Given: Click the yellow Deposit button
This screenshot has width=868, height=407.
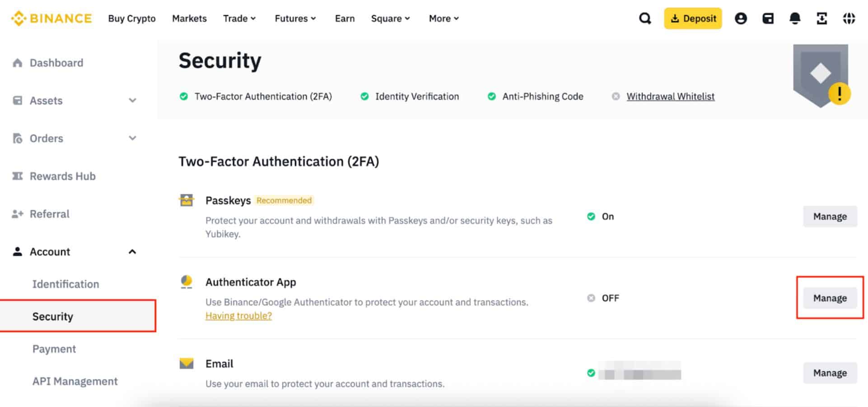Looking at the screenshot, I should [x=693, y=18].
